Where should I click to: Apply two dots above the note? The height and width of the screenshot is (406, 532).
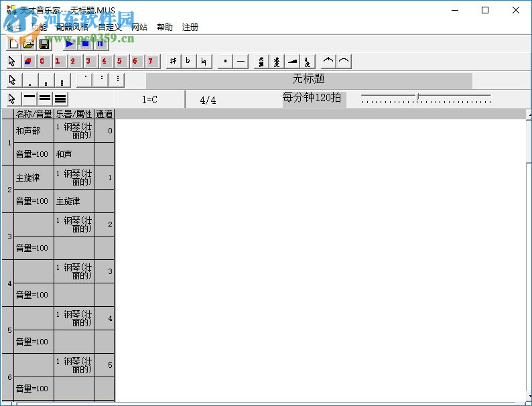point(101,80)
